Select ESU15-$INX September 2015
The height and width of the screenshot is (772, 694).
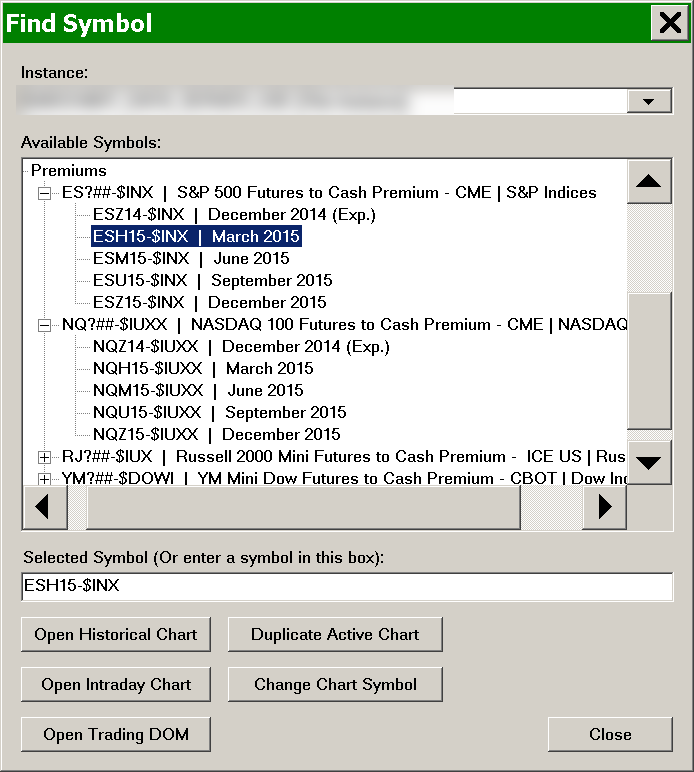(213, 281)
